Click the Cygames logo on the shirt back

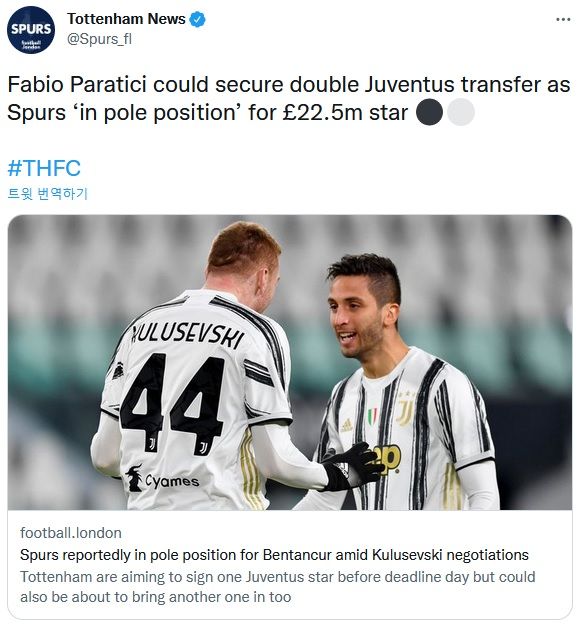(162, 479)
